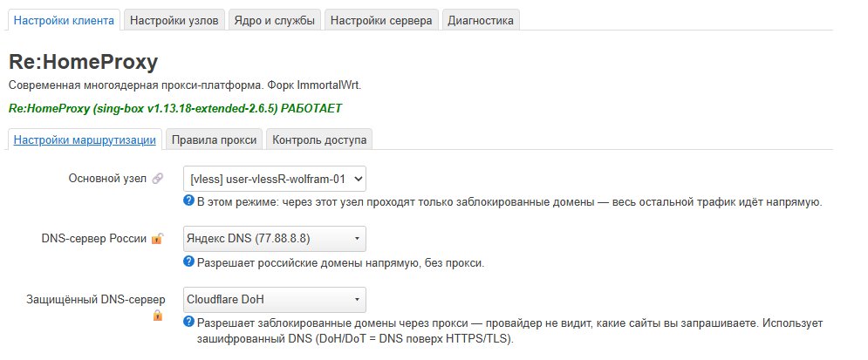Switch to the Правила прокси sub-tab
The image size is (868, 360).
pos(215,140)
